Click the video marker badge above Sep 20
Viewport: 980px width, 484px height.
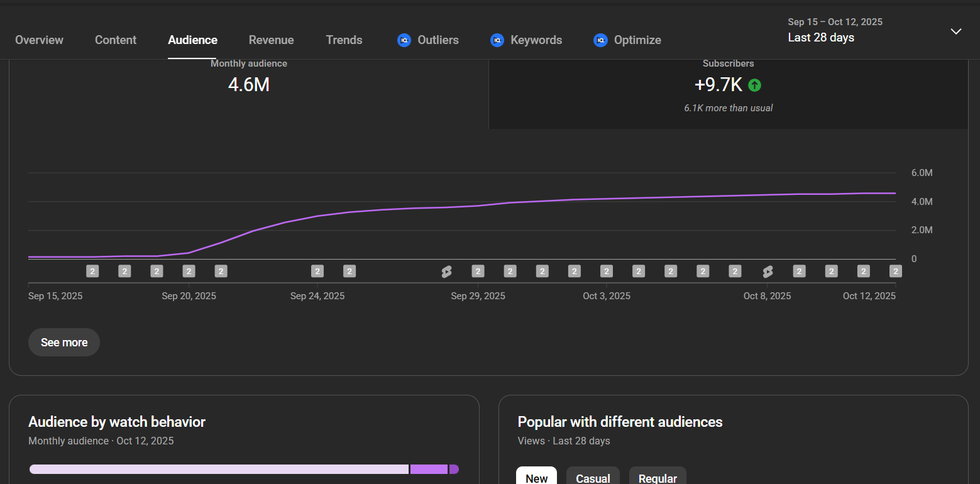(x=189, y=272)
